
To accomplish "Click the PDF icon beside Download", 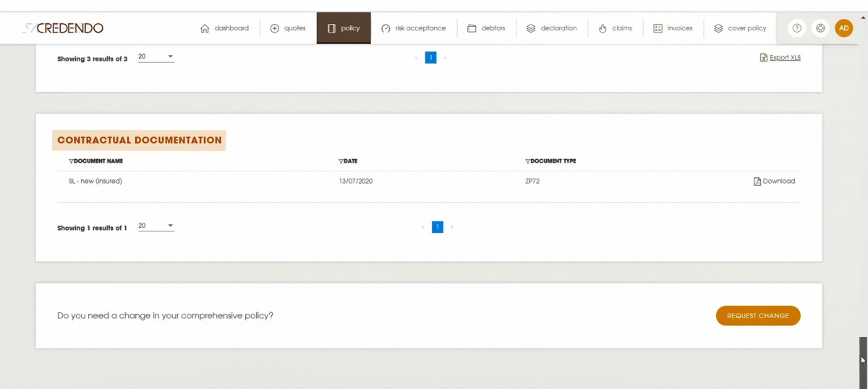I will [757, 181].
